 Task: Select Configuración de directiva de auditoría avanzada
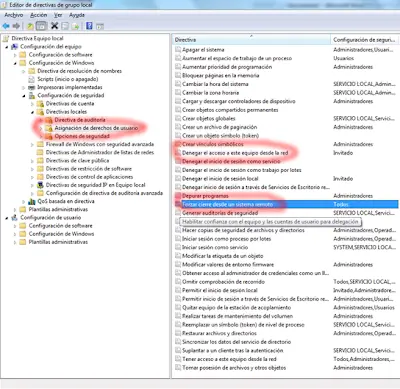coord(104,193)
